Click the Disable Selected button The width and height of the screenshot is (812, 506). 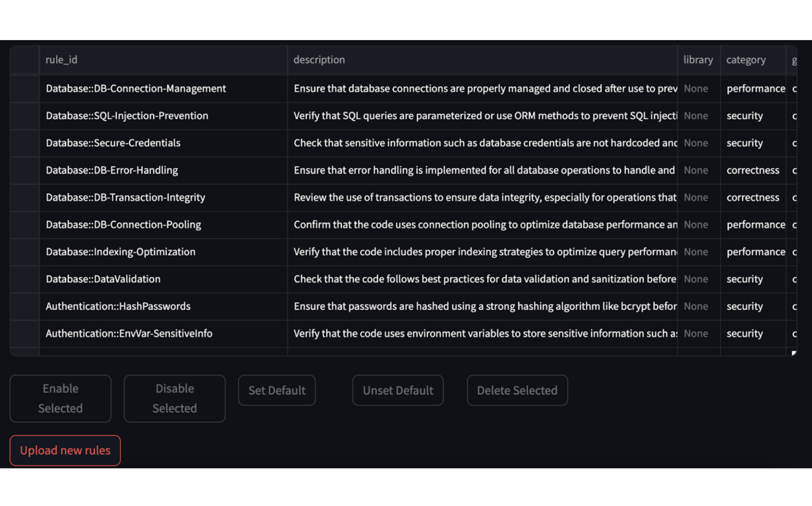(174, 398)
